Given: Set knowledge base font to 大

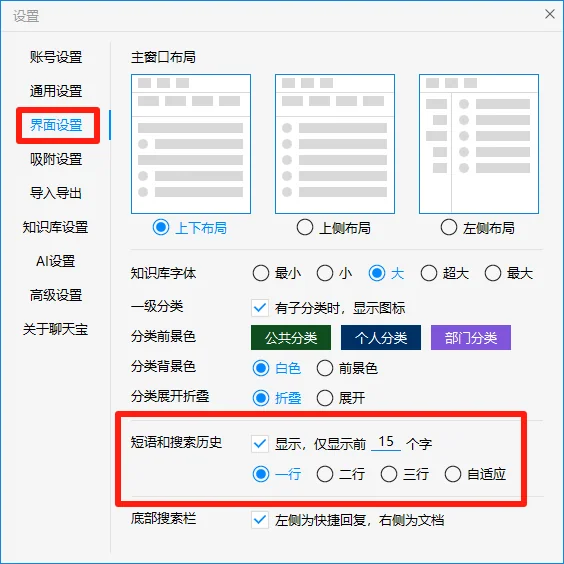Looking at the screenshot, I should pos(377,273).
